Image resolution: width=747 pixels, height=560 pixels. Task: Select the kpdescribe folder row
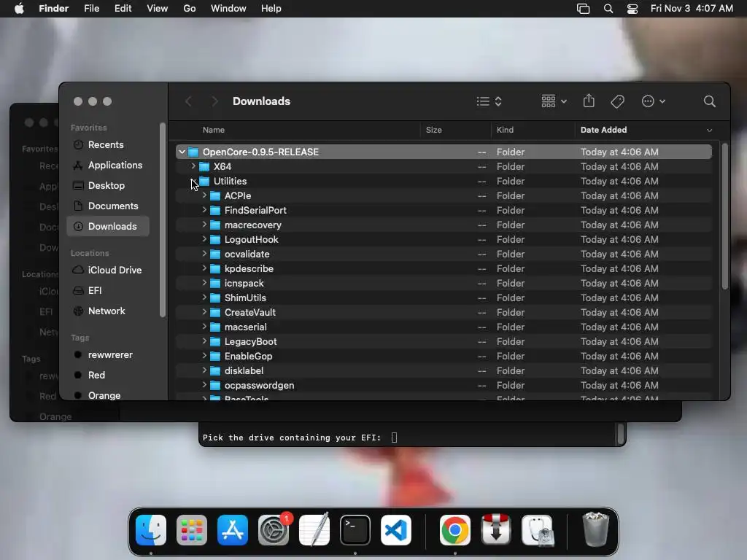pyautogui.click(x=444, y=268)
